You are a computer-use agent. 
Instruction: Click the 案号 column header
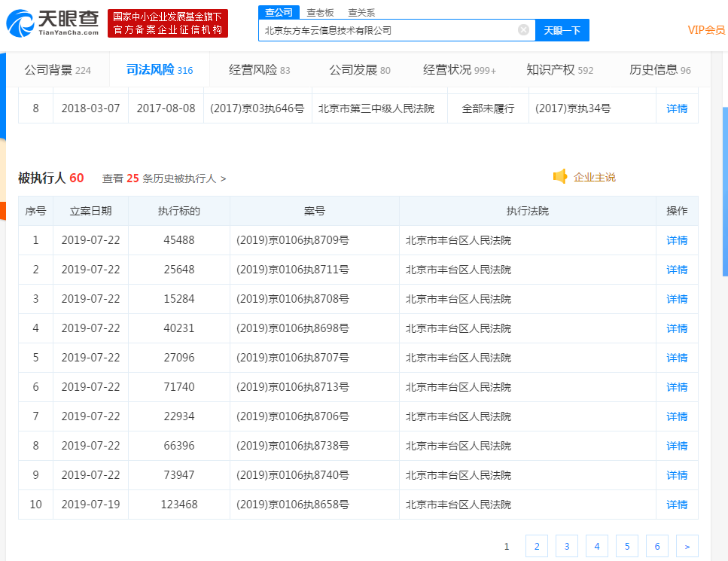[315, 211]
